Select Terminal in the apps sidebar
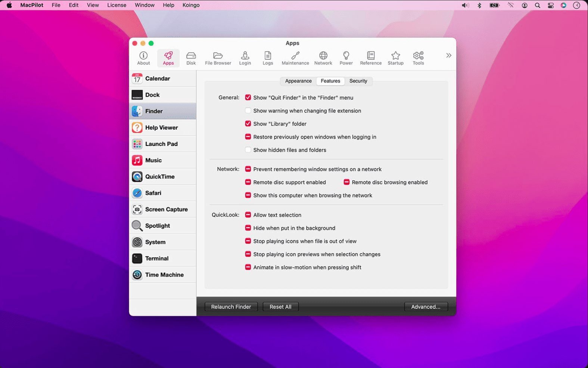 coord(163,258)
